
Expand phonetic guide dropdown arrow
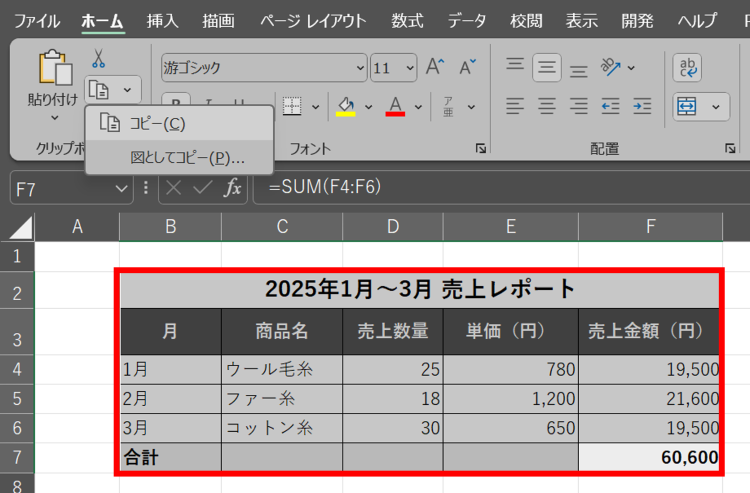[471, 107]
